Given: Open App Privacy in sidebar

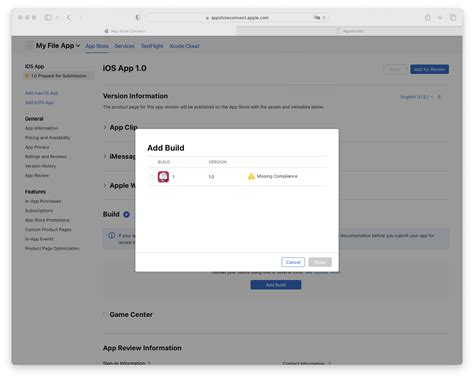Looking at the screenshot, I should pos(37,147).
